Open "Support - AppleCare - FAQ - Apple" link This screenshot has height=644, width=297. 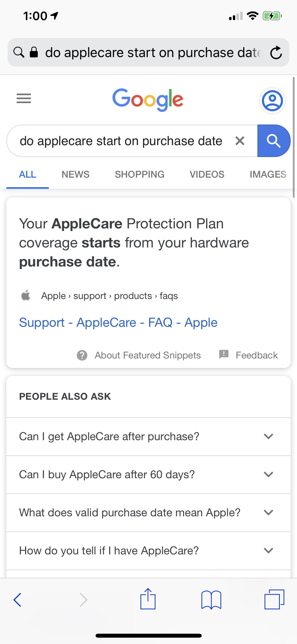(x=118, y=323)
